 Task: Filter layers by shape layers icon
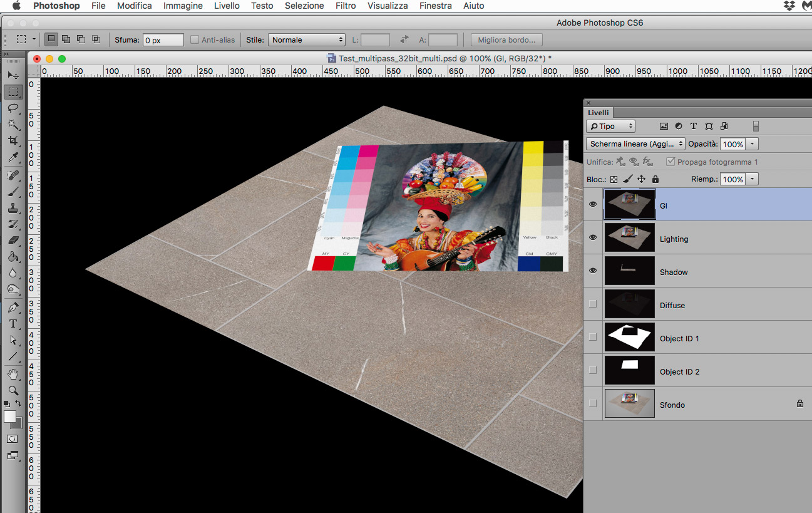[708, 126]
